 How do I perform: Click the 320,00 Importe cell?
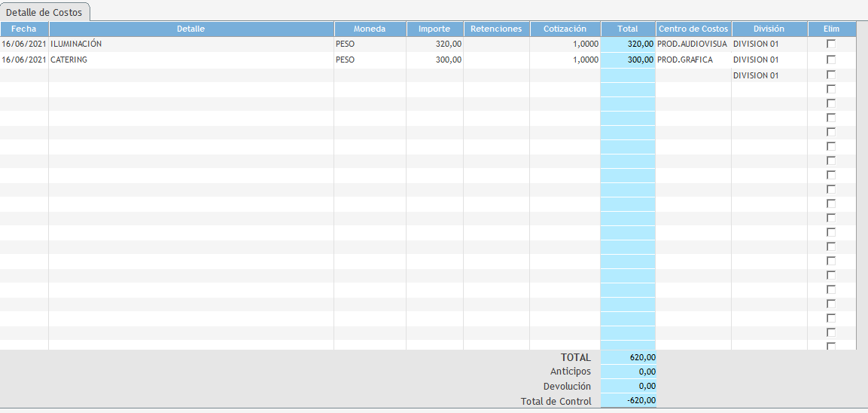[434, 44]
